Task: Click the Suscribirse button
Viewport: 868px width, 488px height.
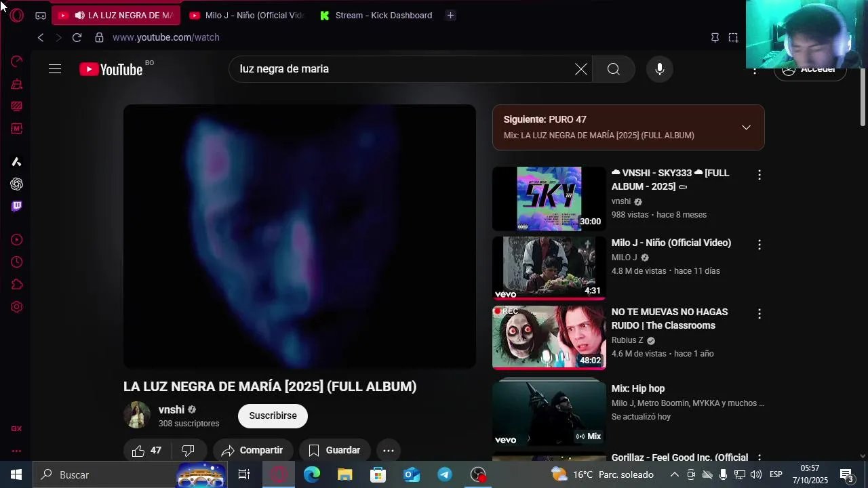Action: pyautogui.click(x=273, y=415)
